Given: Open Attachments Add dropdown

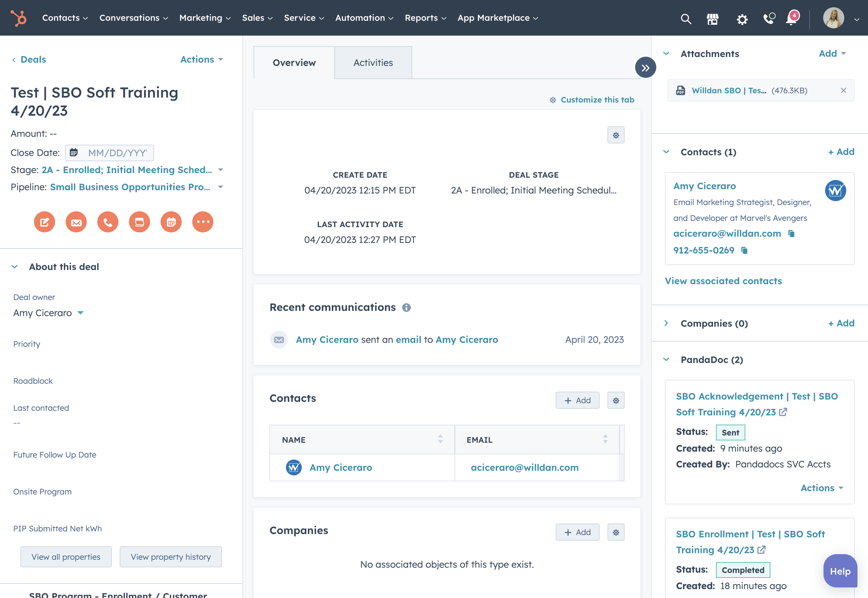Looking at the screenshot, I should (832, 54).
